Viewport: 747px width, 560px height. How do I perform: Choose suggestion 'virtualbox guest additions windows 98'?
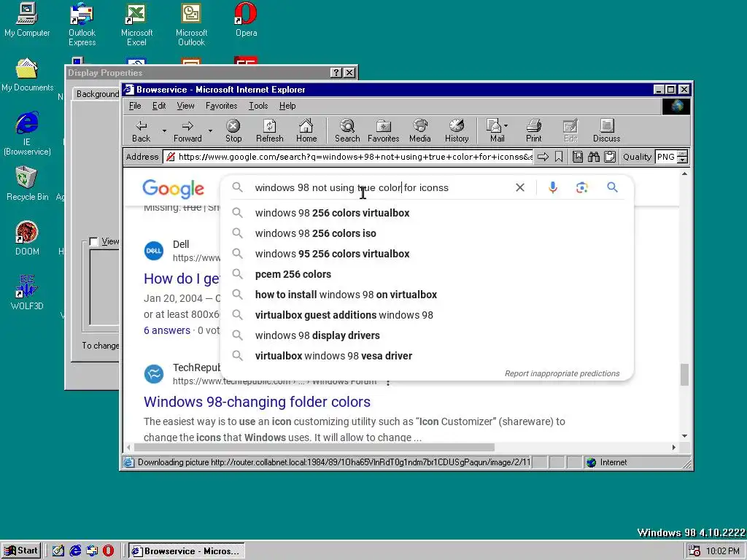coord(427,315)
